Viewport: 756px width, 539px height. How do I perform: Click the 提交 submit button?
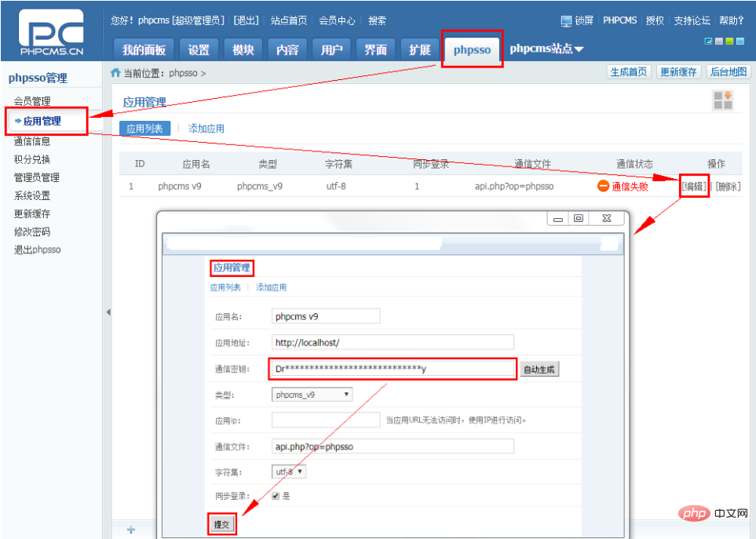pyautogui.click(x=222, y=524)
